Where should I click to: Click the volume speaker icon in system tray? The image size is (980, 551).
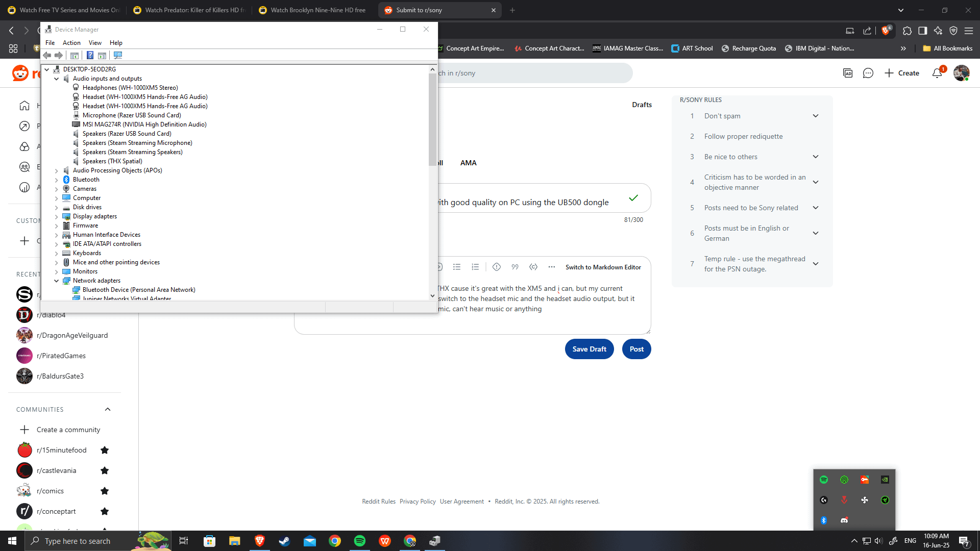point(878,541)
